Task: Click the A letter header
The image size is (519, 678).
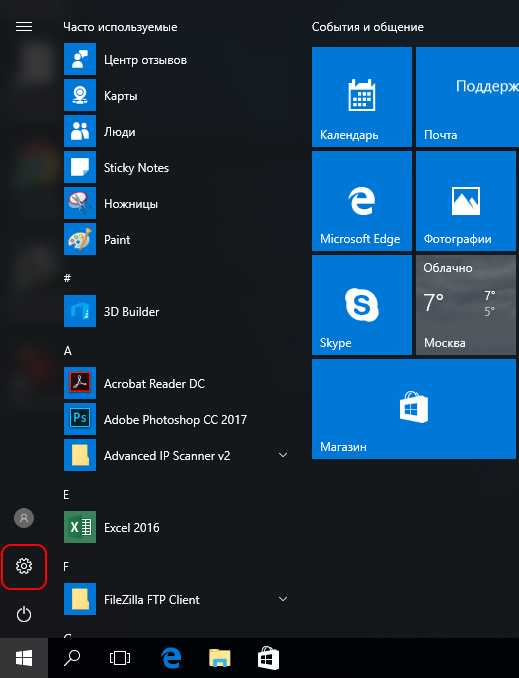Action: click(x=67, y=350)
